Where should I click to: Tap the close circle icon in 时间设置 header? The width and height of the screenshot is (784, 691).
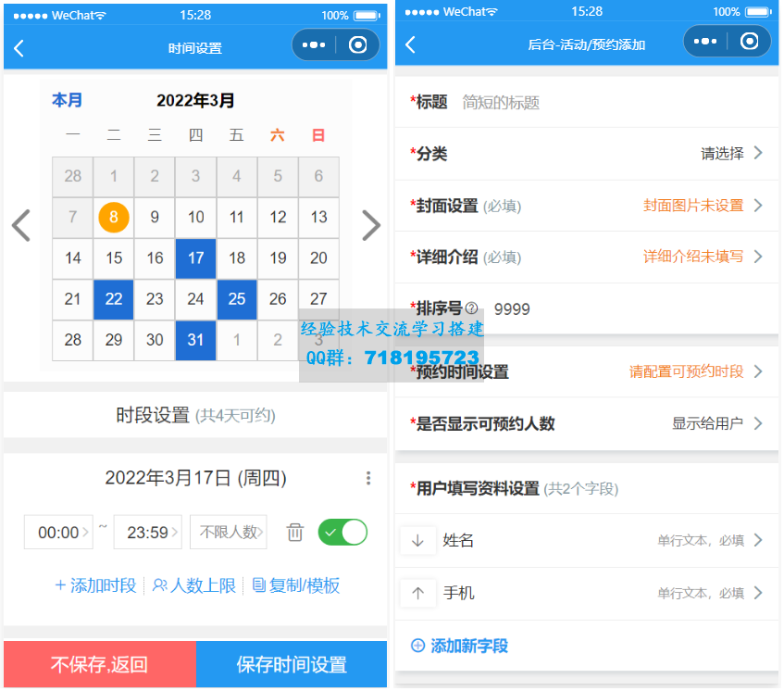[358, 45]
